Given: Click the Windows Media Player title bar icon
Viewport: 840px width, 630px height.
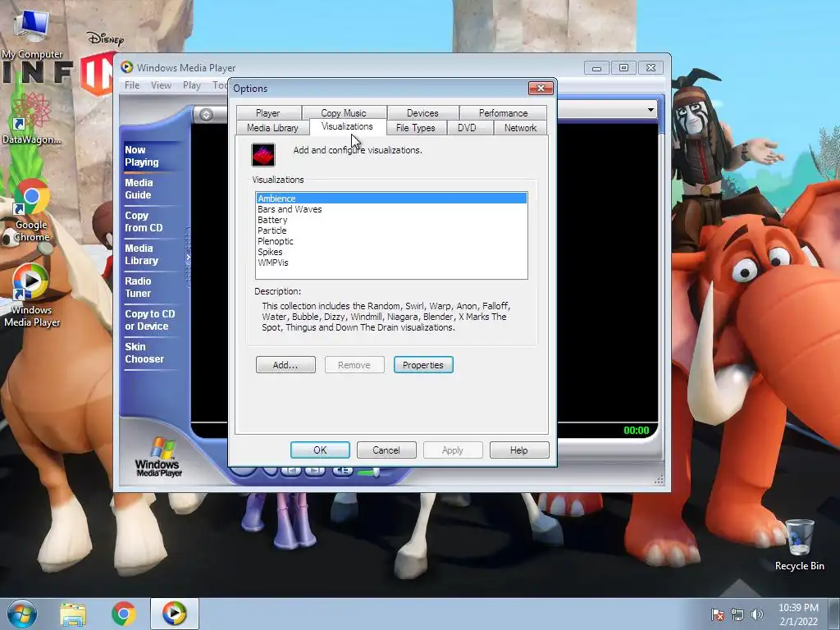Looking at the screenshot, I should coord(127,67).
